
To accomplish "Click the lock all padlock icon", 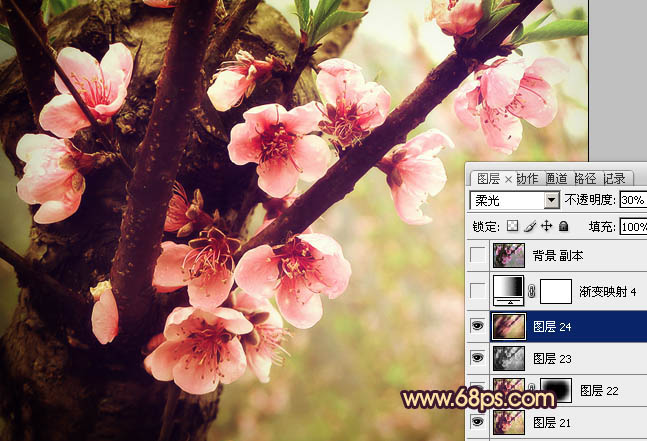I will tap(563, 227).
